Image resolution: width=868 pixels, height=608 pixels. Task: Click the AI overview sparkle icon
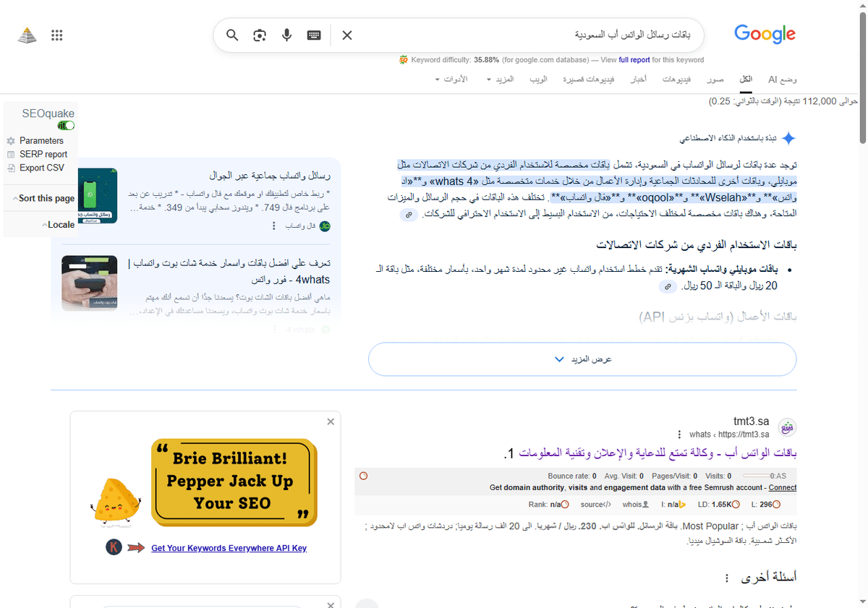[788, 138]
